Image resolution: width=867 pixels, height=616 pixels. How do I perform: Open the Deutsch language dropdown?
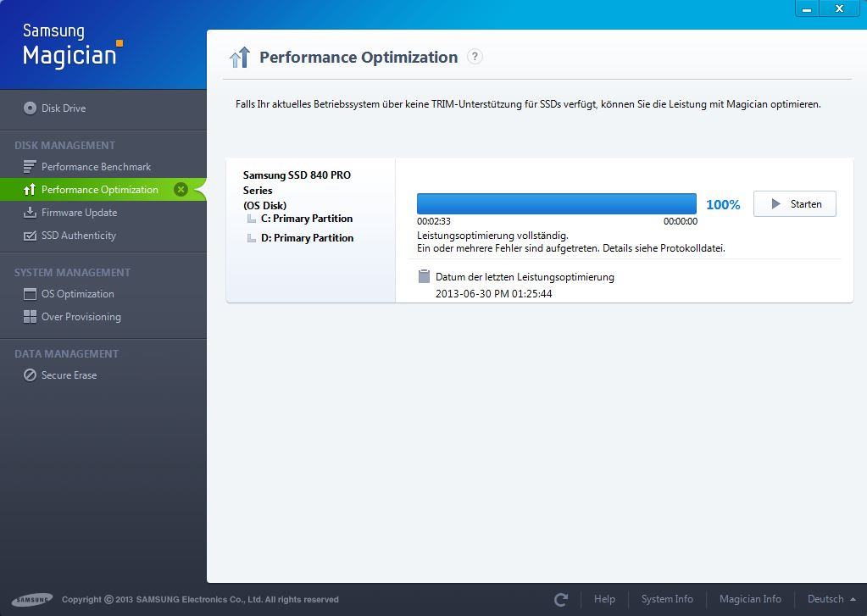point(831,599)
